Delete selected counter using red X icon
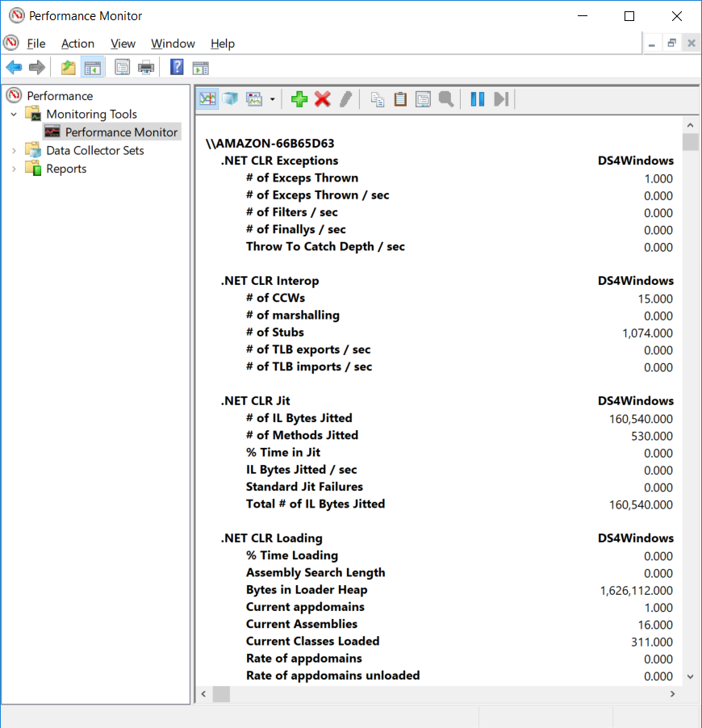The image size is (702, 728). [x=321, y=98]
